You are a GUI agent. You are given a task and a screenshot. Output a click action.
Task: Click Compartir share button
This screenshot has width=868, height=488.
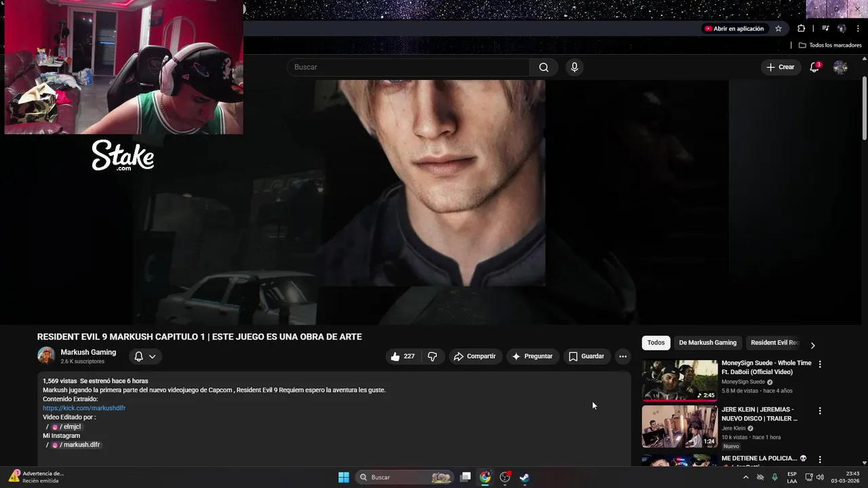coord(475,357)
